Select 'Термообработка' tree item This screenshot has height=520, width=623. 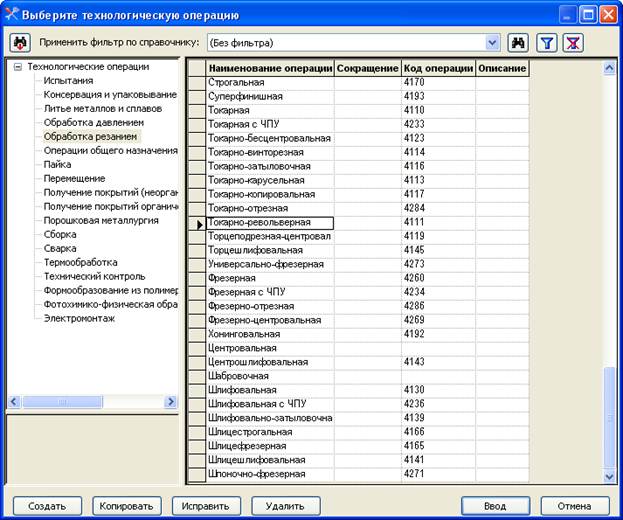tap(80, 262)
